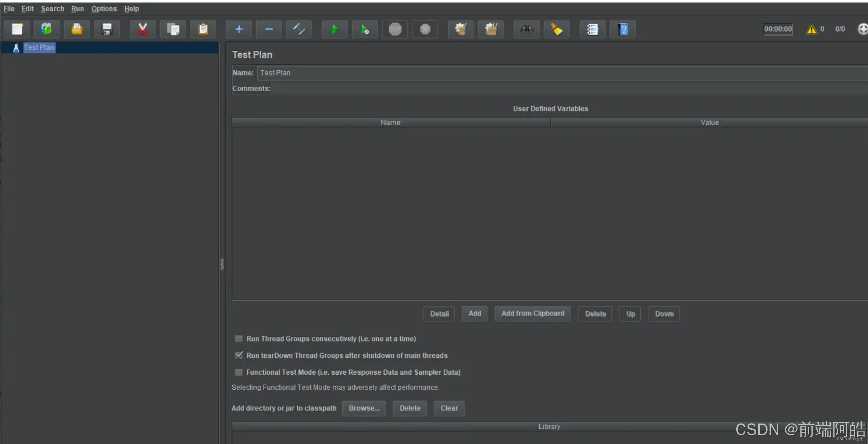This screenshot has height=444, width=868.
Task: Click the Save test plan disk icon
Action: click(x=107, y=29)
